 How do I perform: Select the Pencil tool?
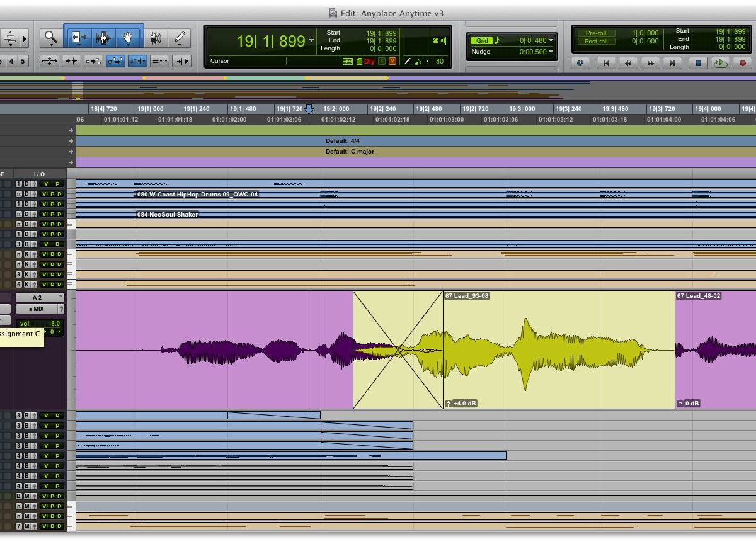180,38
